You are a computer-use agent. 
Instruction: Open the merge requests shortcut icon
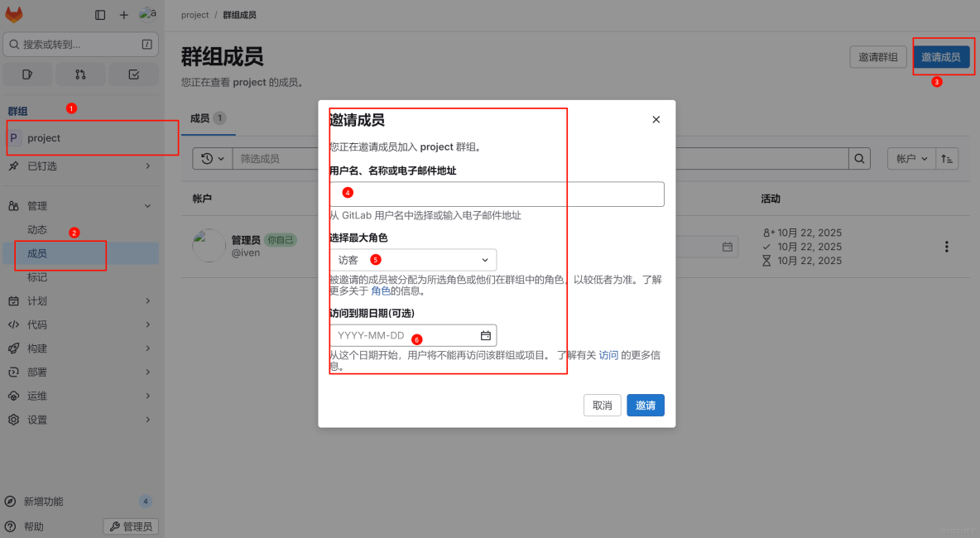point(80,74)
